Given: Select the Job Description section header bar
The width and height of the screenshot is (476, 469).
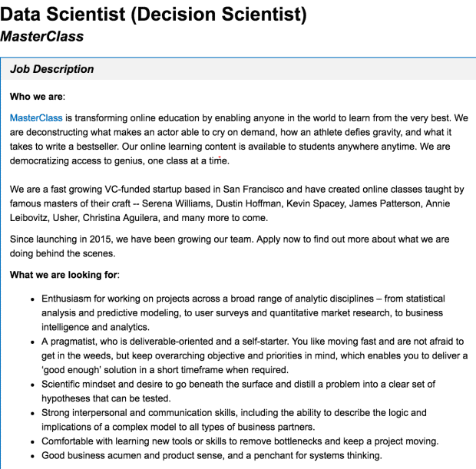Looking at the screenshot, I should point(238,69).
